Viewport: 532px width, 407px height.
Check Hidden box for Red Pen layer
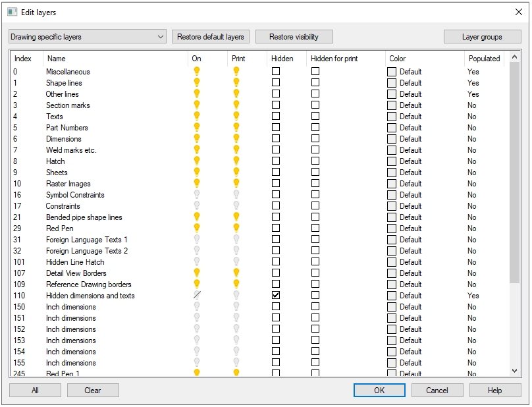pyautogui.click(x=276, y=228)
